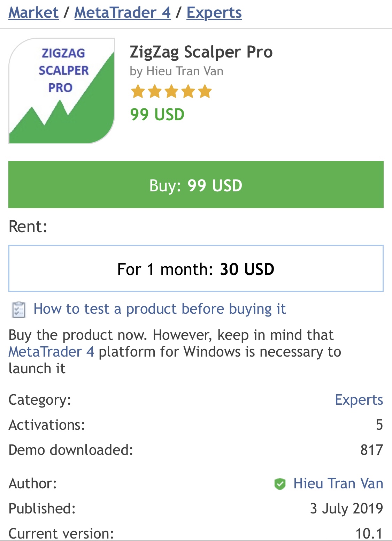
Task: Click the ZigZag Scalper Pro logo image
Action: [x=62, y=91]
